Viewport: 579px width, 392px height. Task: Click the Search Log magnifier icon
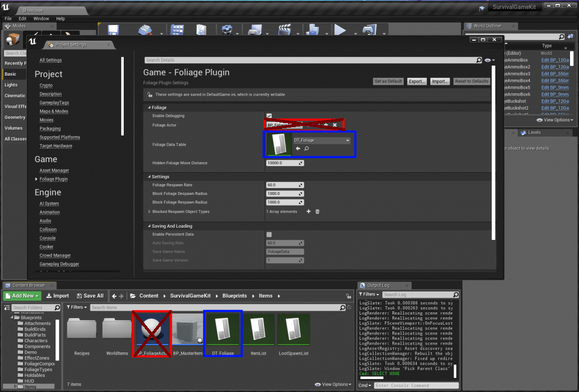pos(456,295)
